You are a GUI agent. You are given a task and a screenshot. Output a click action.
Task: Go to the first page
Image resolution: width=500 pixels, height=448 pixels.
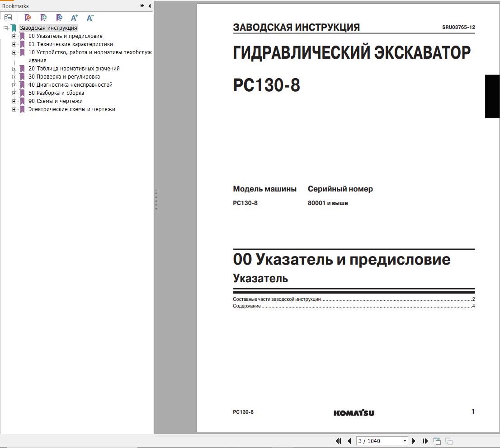338,441
